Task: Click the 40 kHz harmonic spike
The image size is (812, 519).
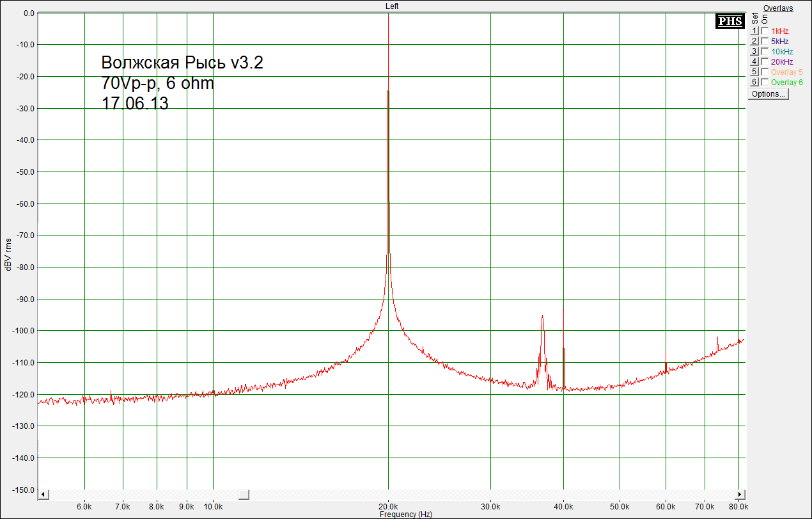Action: 563,368
